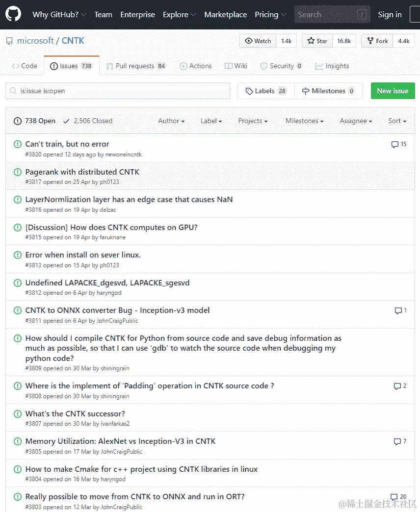
Task: Click the microsoft owner link
Action: click(35, 41)
